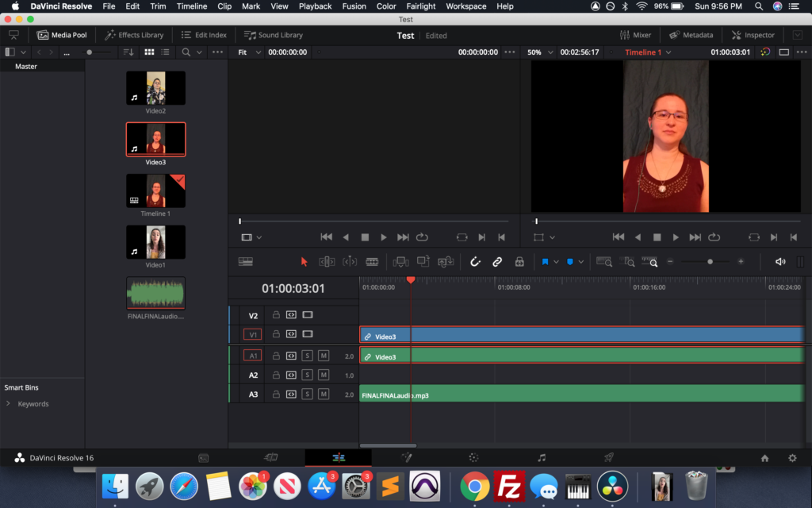Activate the Blade Edit Mode tool

pyautogui.click(x=371, y=261)
